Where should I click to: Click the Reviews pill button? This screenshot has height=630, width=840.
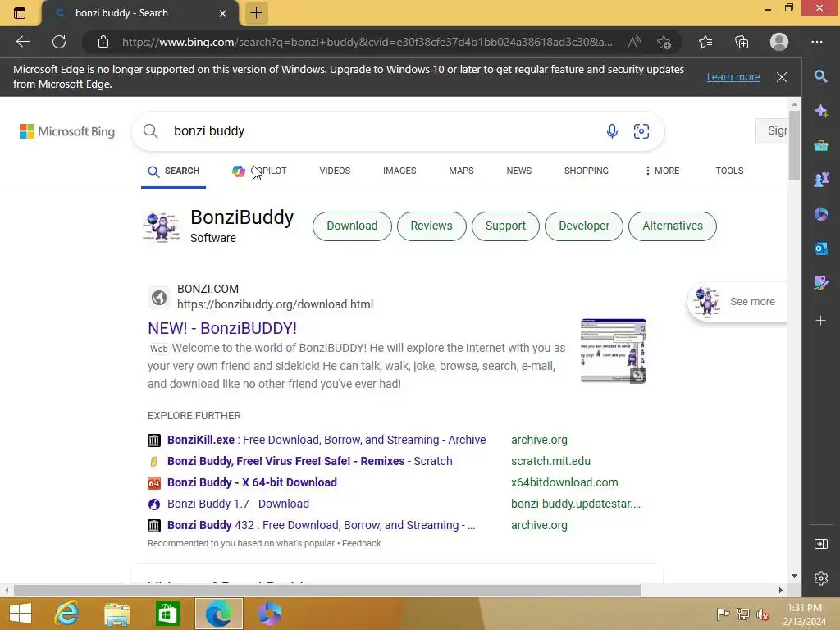431,226
